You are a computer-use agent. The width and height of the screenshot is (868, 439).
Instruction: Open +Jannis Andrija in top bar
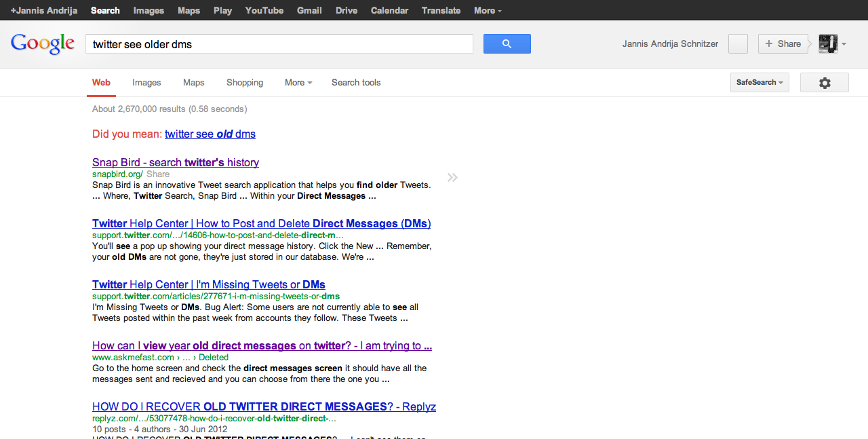click(44, 10)
